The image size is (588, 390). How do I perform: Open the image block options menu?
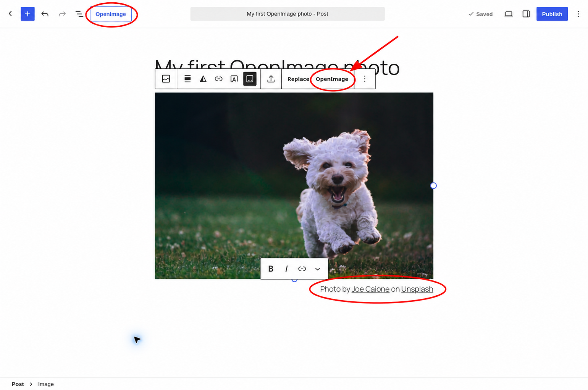tap(365, 79)
